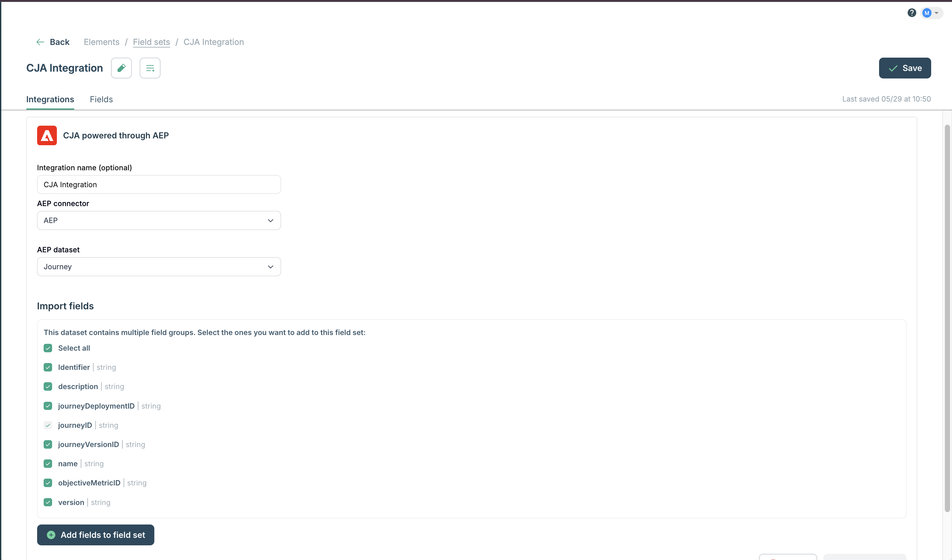Screen dimensions: 952x560
Task: Click the Adobe logo icon
Action: [x=47, y=135]
